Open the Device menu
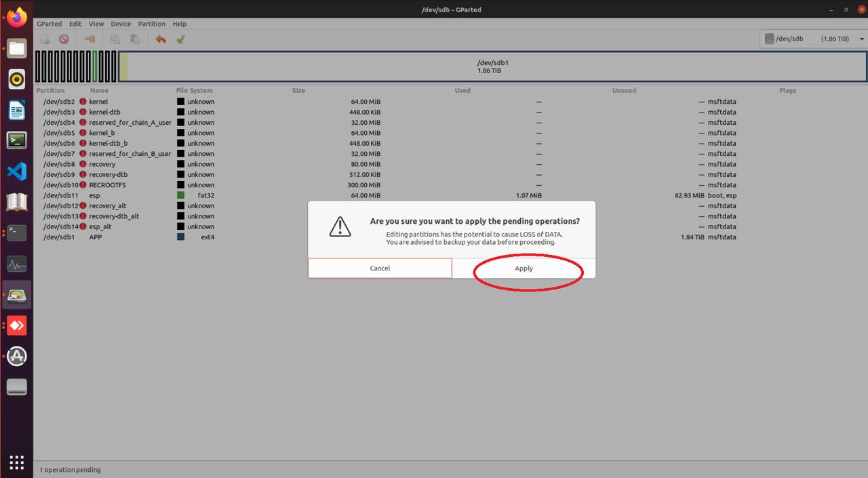This screenshot has height=478, width=868. click(121, 24)
